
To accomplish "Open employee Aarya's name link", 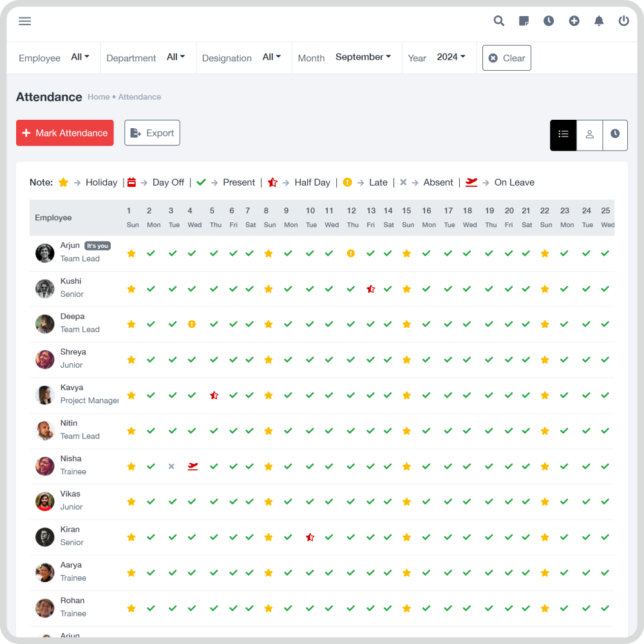I will (x=71, y=565).
